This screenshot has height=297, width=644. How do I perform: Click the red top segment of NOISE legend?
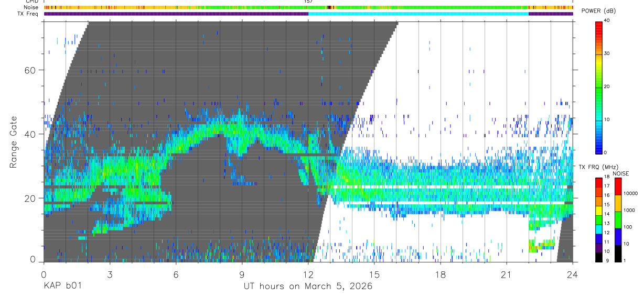point(618,186)
